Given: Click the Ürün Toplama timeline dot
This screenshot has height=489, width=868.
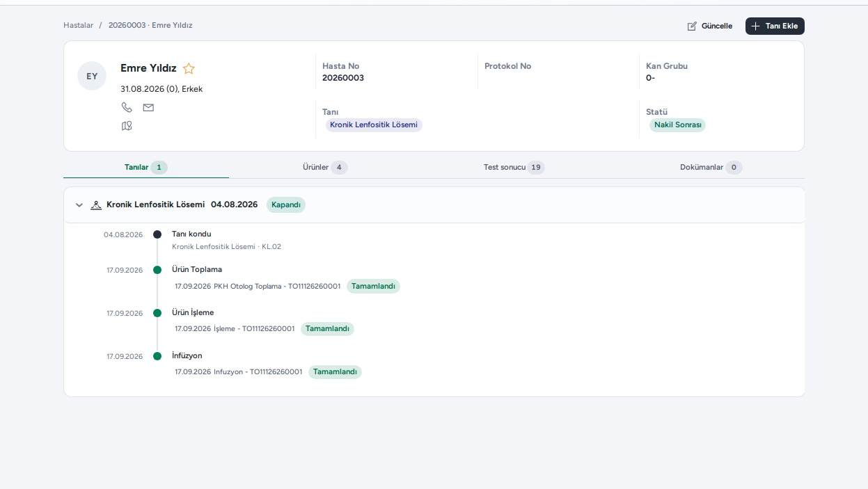Looking at the screenshot, I should coord(157,270).
